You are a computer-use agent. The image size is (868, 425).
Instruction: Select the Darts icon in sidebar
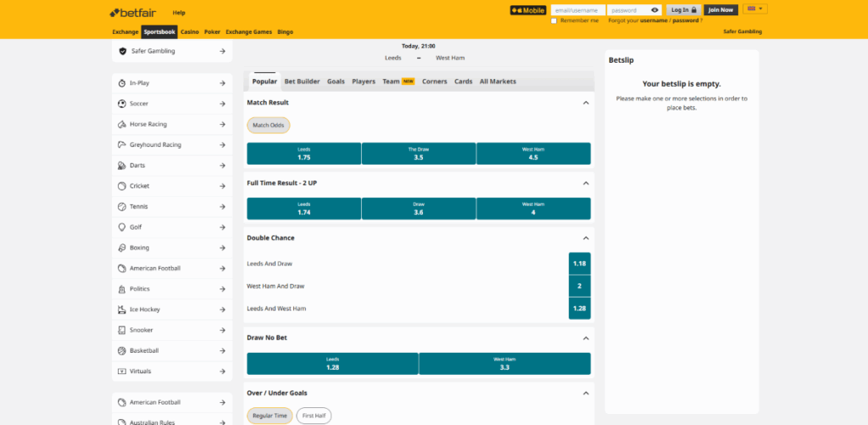[123, 165]
